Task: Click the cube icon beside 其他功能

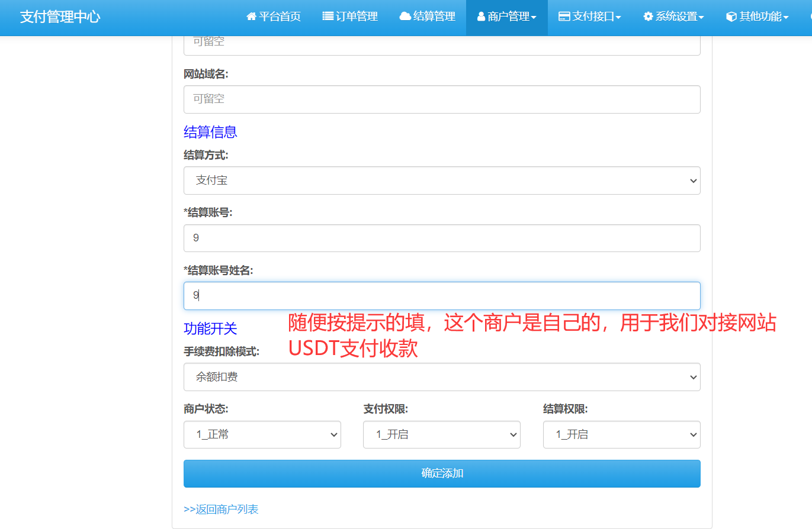Action: click(x=731, y=17)
